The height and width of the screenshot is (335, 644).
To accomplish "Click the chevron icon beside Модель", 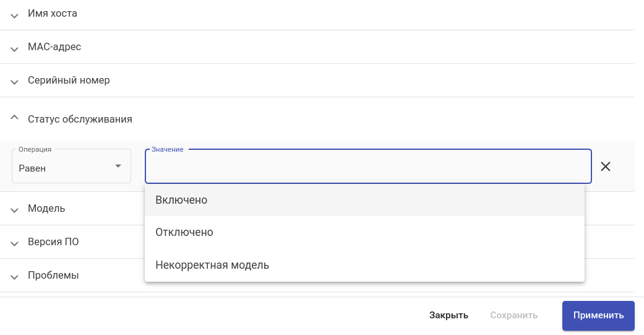I will click(x=15, y=209).
